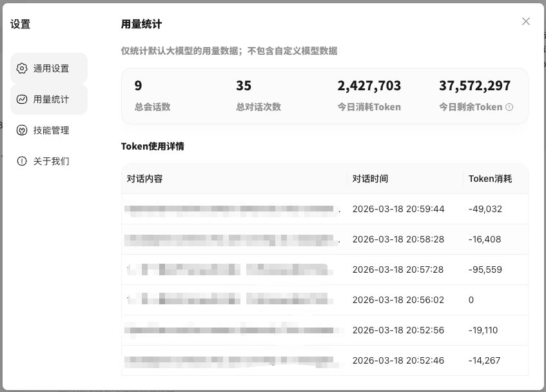
Task: Click blurred conversation in 20:57:28 row
Action: 230,269
